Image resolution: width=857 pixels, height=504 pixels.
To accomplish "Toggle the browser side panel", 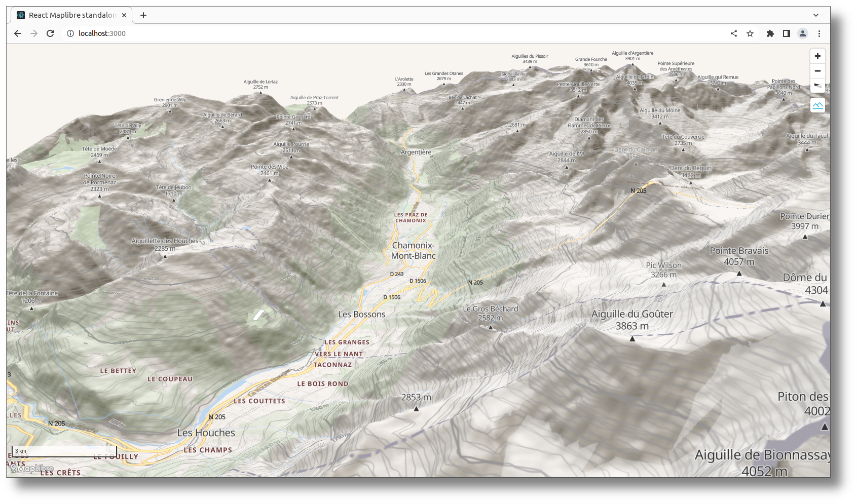I will click(787, 33).
